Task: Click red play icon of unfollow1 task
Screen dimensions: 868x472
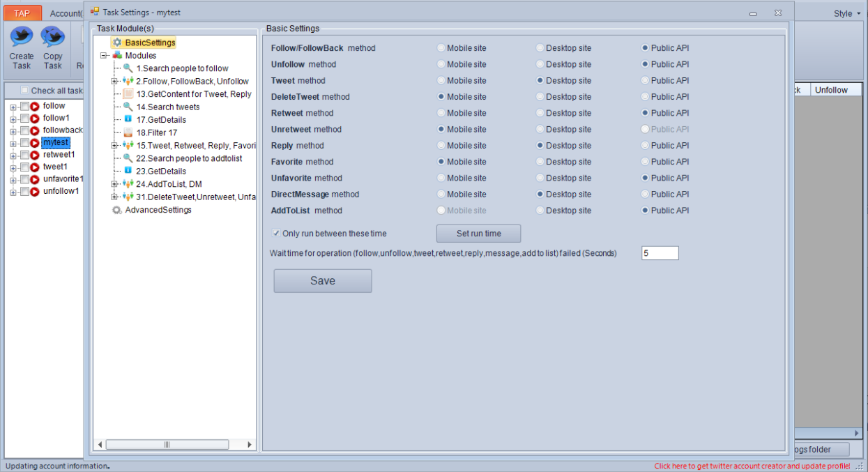Action: [35, 192]
